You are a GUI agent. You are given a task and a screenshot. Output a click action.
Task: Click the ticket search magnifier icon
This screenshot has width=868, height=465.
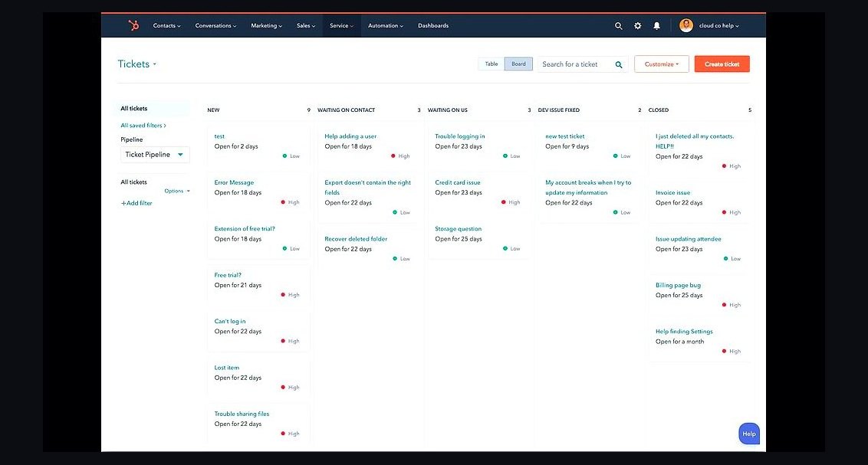tap(619, 64)
